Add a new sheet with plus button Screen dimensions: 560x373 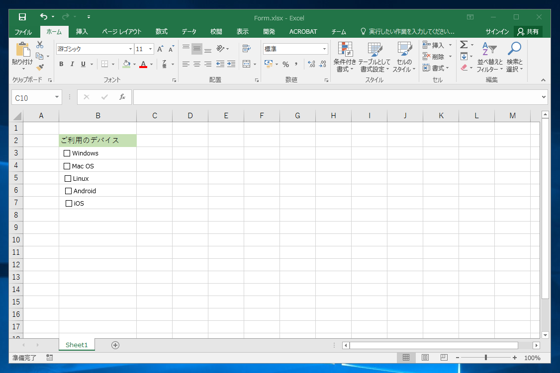point(115,345)
